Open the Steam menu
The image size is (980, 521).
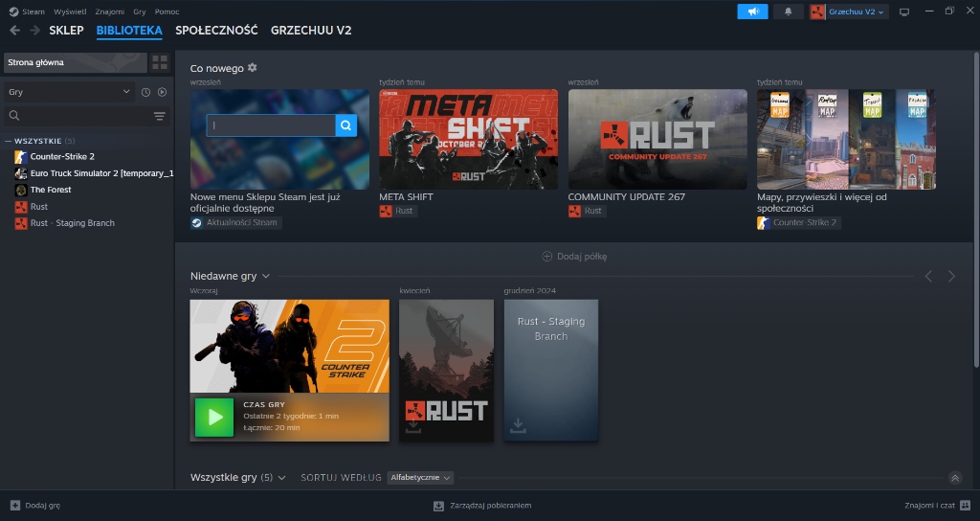click(x=33, y=11)
